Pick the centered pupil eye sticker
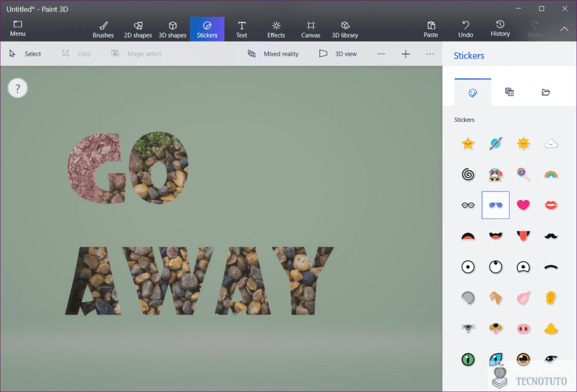This screenshot has width=577, height=392. pos(468,267)
